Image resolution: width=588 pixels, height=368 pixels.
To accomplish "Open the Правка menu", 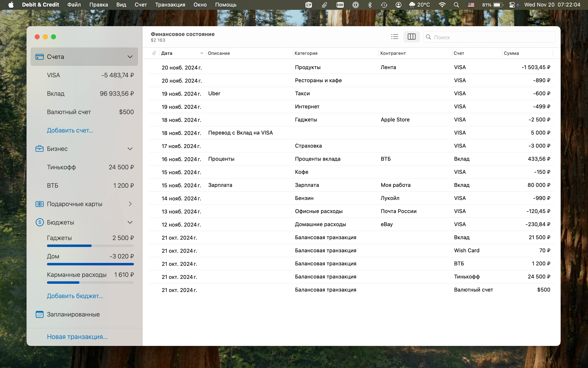I will click(99, 5).
